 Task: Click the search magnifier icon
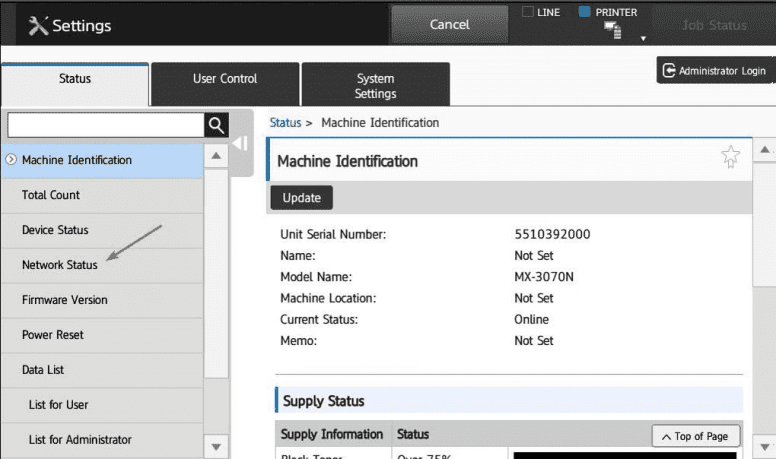tap(216, 124)
